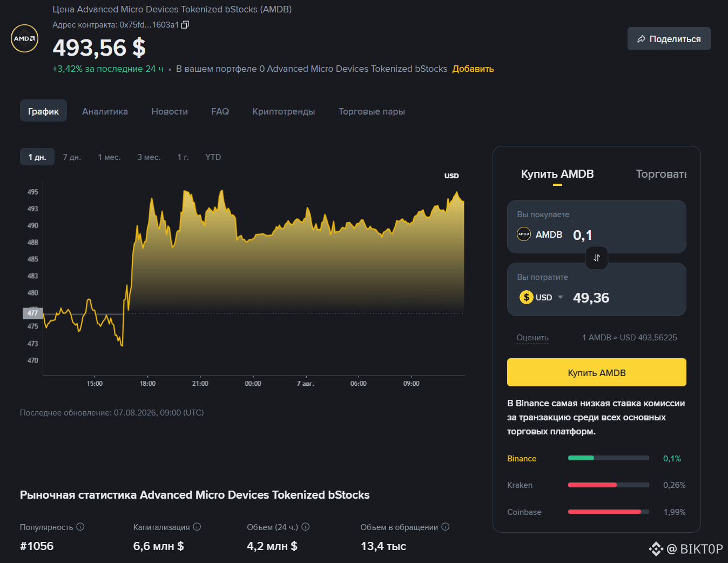728x563 pixels.
Task: Click the AMDB coin icon in buy field
Action: 524,234
